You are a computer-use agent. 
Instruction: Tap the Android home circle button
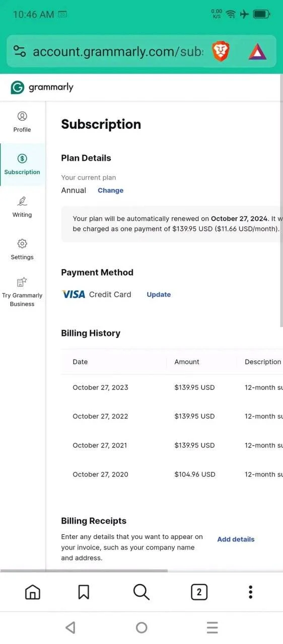[141, 627]
